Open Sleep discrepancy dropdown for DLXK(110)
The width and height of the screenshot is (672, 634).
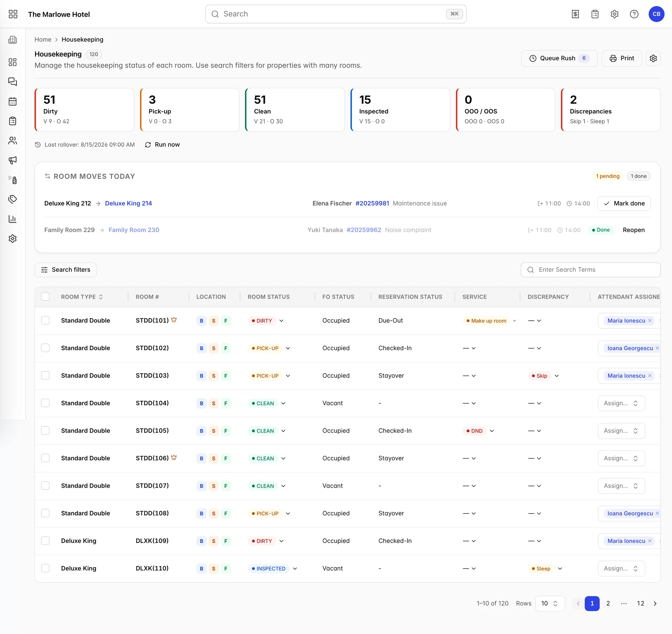(x=545, y=569)
